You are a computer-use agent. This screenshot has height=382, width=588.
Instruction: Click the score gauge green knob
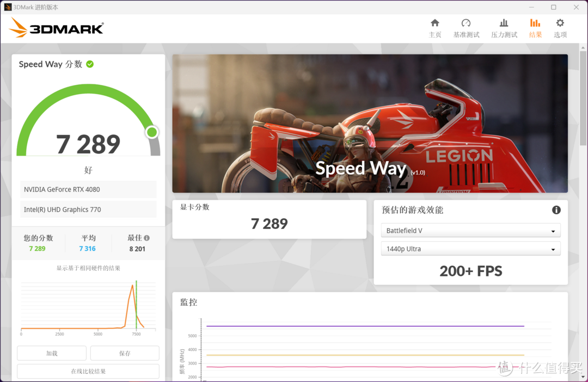pyautogui.click(x=152, y=132)
